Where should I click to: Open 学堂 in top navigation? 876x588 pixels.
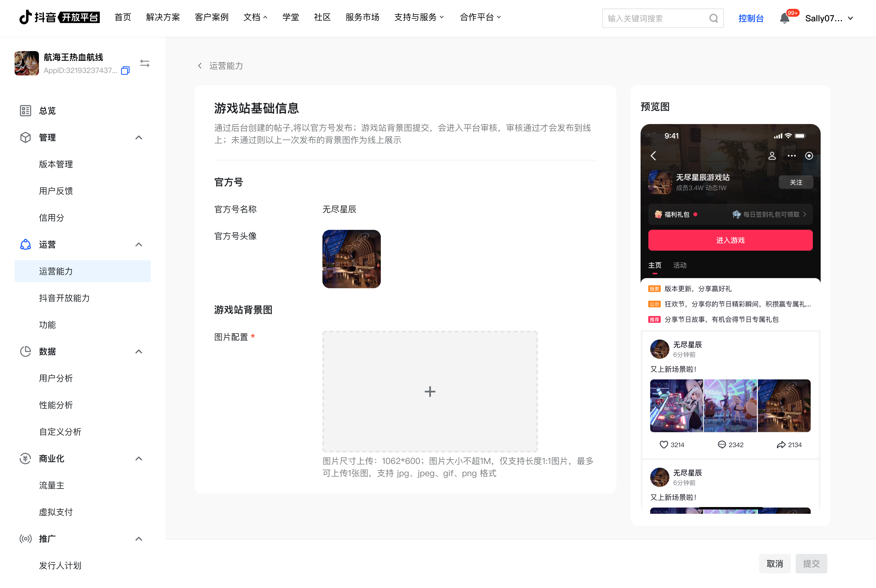coord(290,17)
